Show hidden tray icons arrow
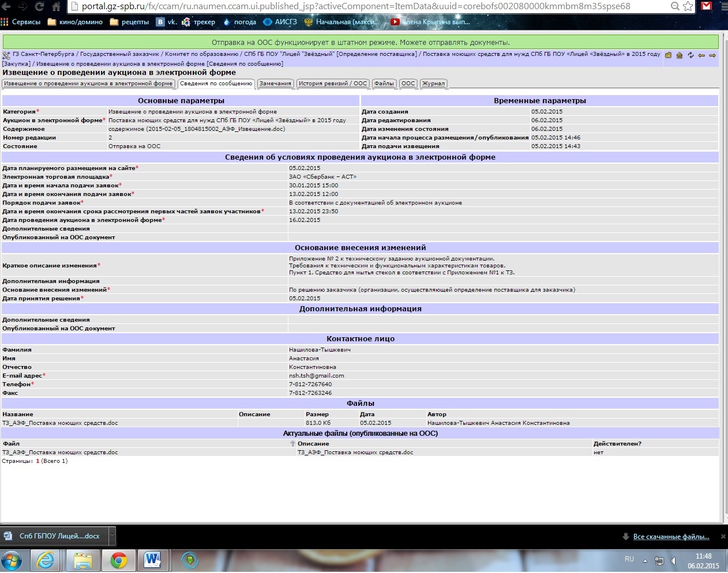 (645, 560)
